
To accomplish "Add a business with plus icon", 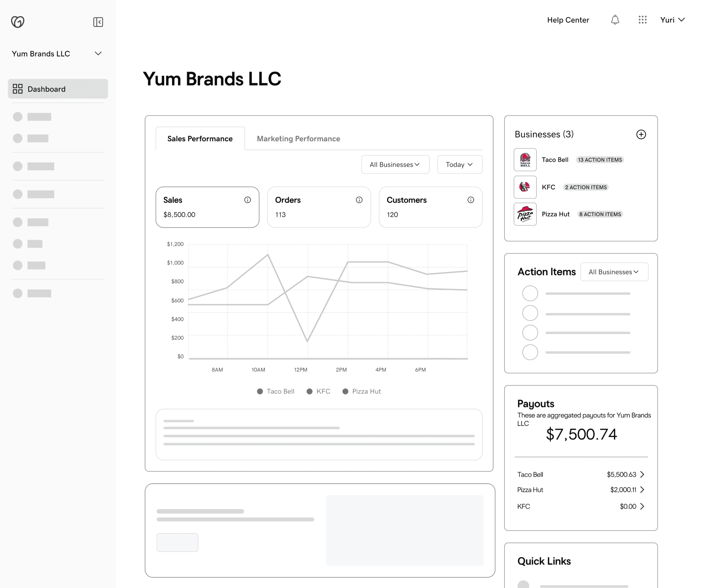I will click(x=641, y=134).
